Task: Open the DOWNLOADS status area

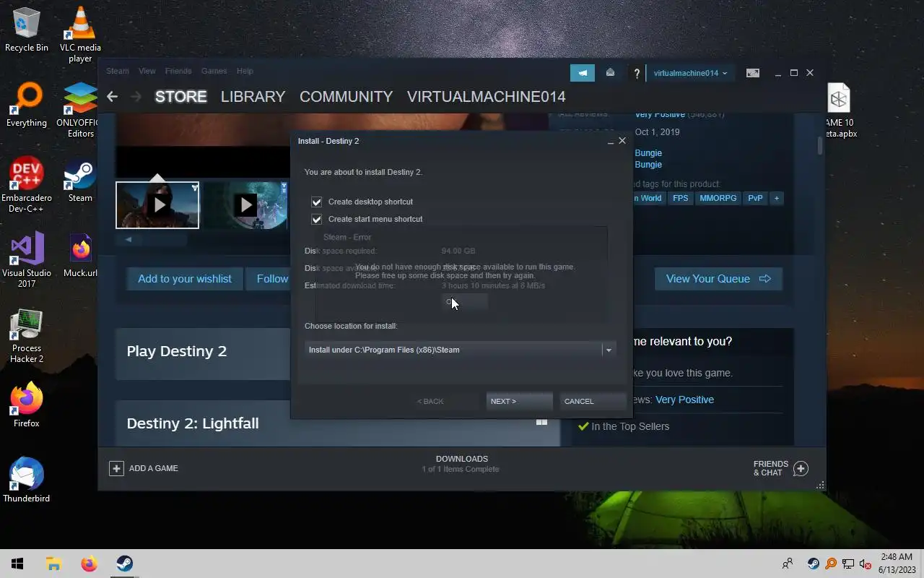Action: [x=461, y=464]
